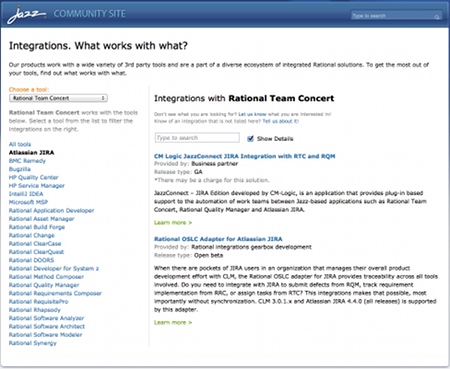Click Learn more under CM Logic JazzConnect

tap(173, 222)
